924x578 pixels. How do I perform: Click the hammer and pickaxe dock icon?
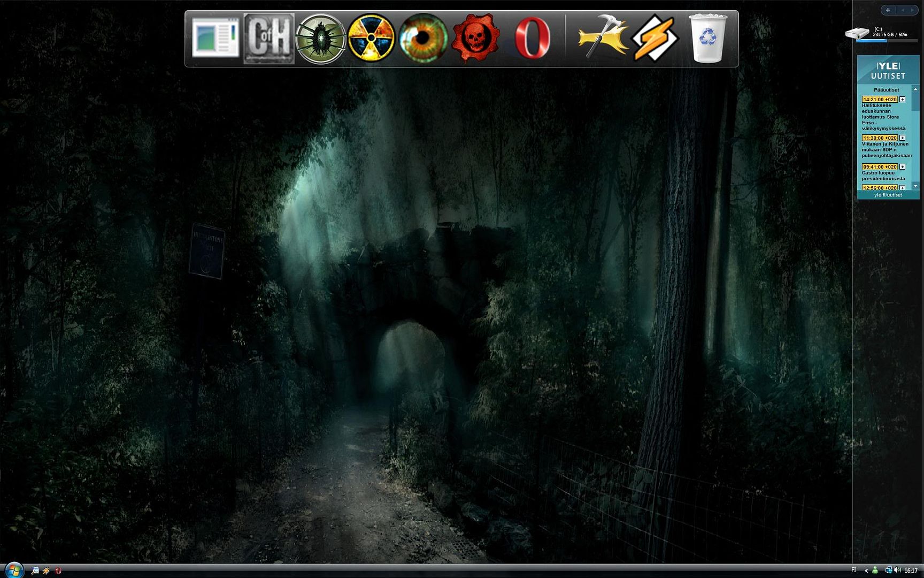[602, 37]
